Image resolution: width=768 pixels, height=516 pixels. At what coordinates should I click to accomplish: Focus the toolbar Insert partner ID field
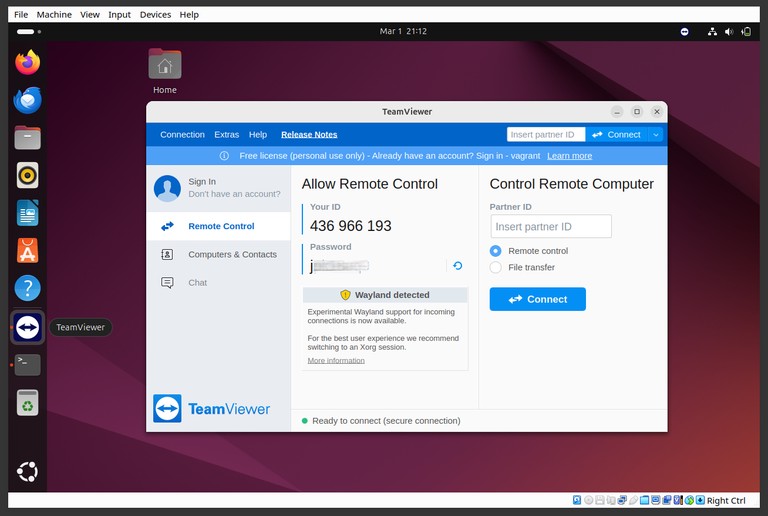(x=546, y=135)
